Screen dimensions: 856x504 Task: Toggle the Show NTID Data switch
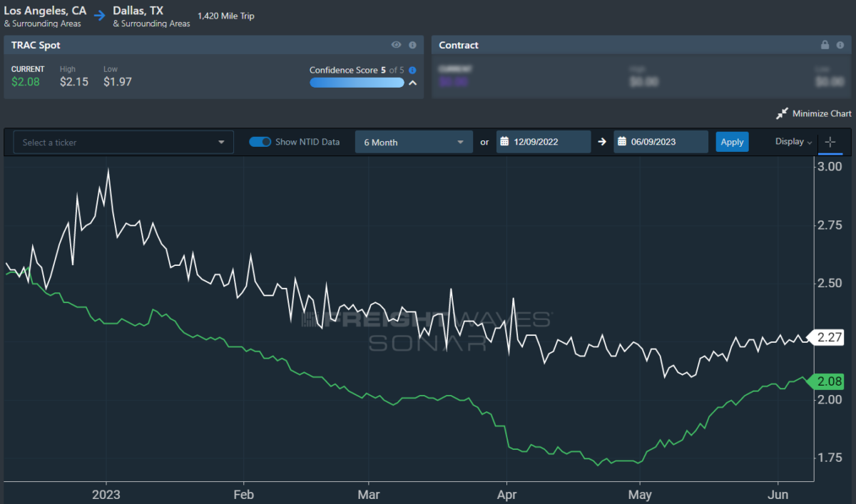pyautogui.click(x=260, y=142)
